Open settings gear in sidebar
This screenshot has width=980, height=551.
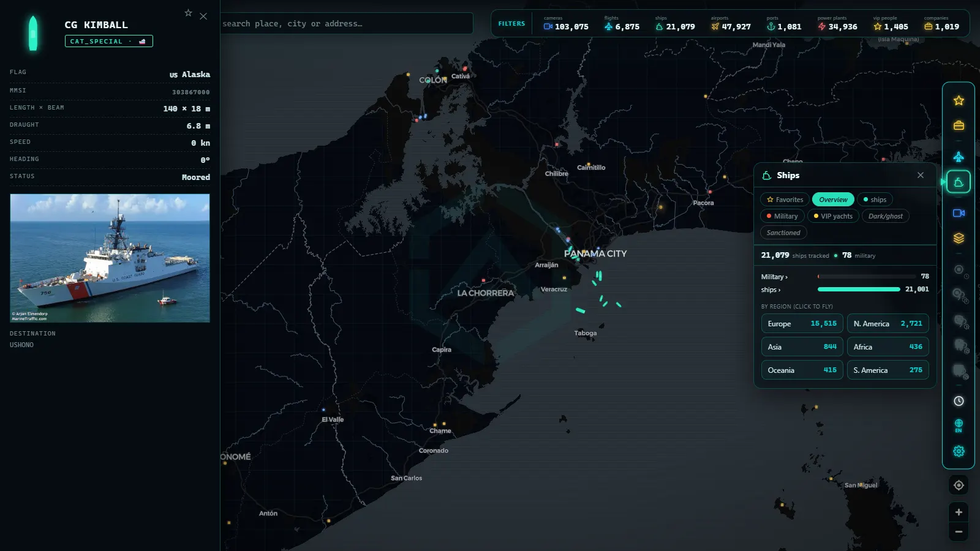959,451
